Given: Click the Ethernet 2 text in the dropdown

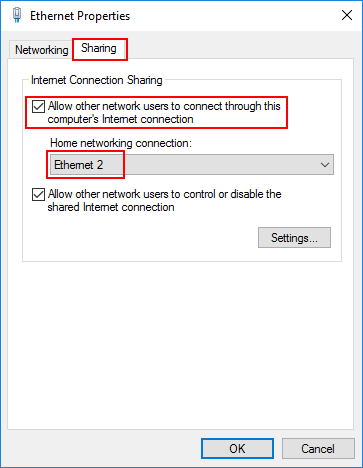Looking at the screenshot, I should (x=79, y=165).
